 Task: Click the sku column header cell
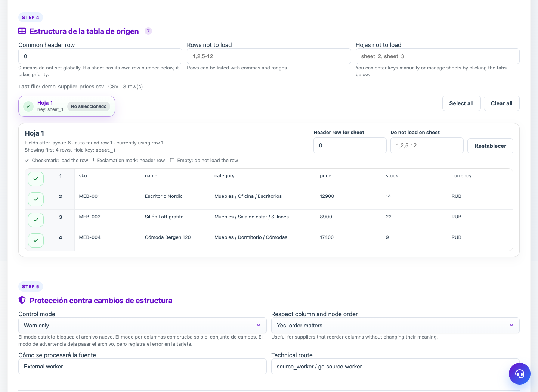tap(107, 179)
